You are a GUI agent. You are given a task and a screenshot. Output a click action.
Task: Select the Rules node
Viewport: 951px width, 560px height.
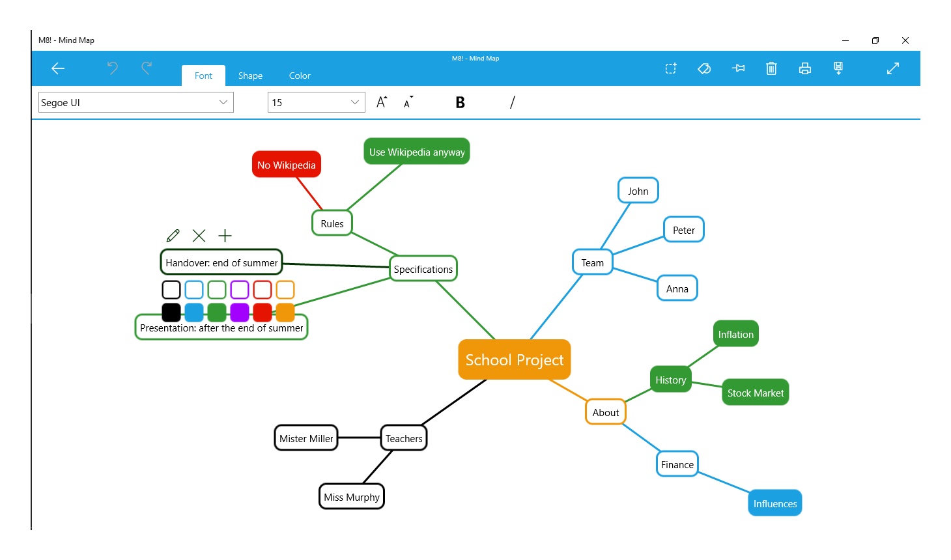click(332, 223)
